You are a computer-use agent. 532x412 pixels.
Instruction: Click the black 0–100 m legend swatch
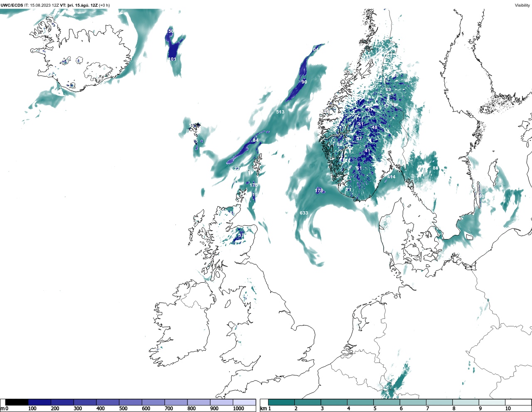(x=17, y=402)
